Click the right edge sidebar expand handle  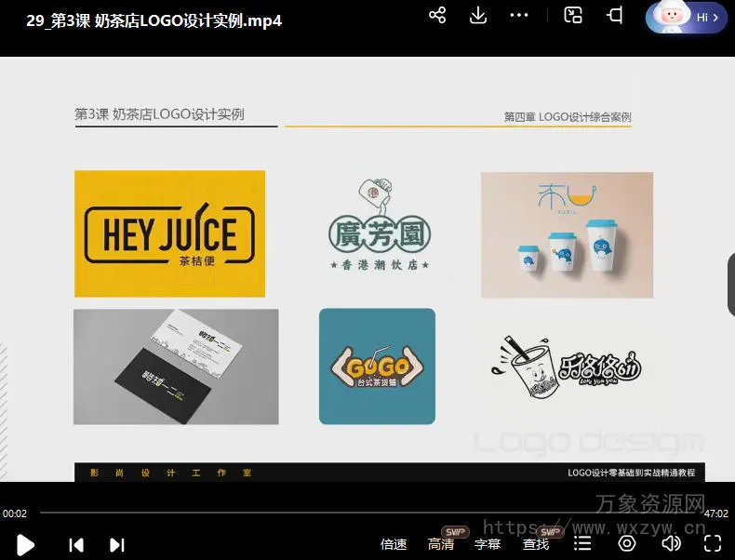pos(730,285)
